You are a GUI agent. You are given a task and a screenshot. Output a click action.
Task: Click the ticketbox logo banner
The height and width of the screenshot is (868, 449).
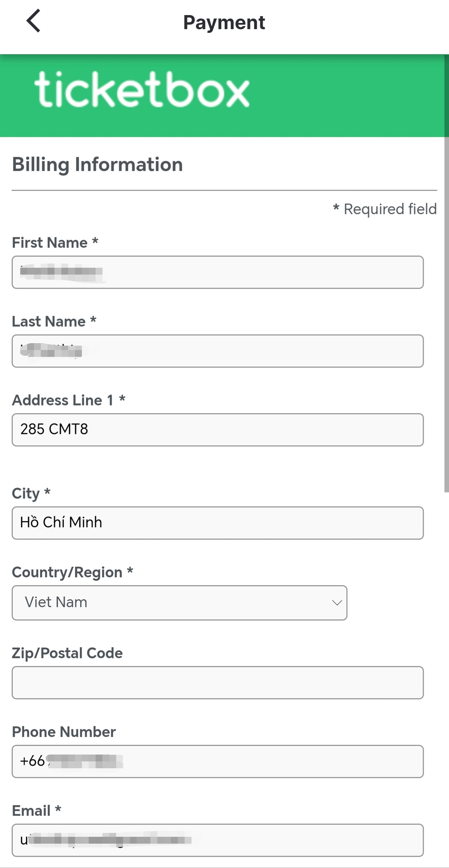(x=142, y=91)
